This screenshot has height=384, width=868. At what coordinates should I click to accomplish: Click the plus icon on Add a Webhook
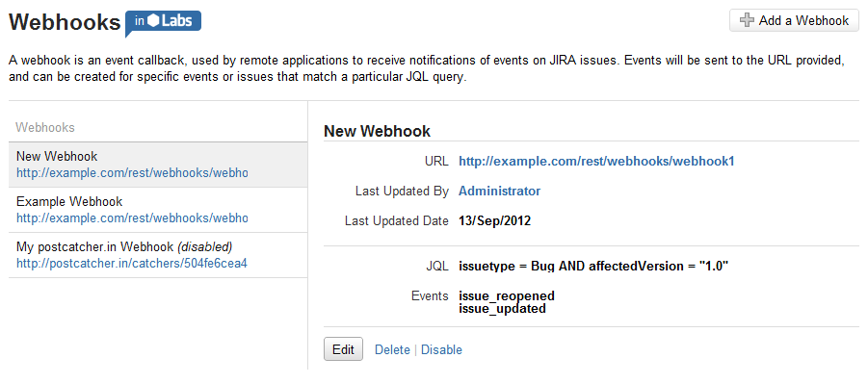[747, 20]
